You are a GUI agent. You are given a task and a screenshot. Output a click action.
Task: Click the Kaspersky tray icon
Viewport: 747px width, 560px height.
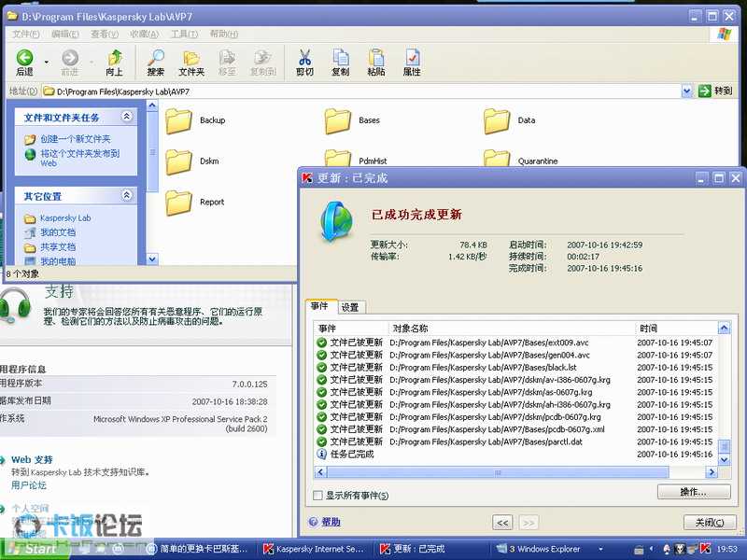[705, 549]
